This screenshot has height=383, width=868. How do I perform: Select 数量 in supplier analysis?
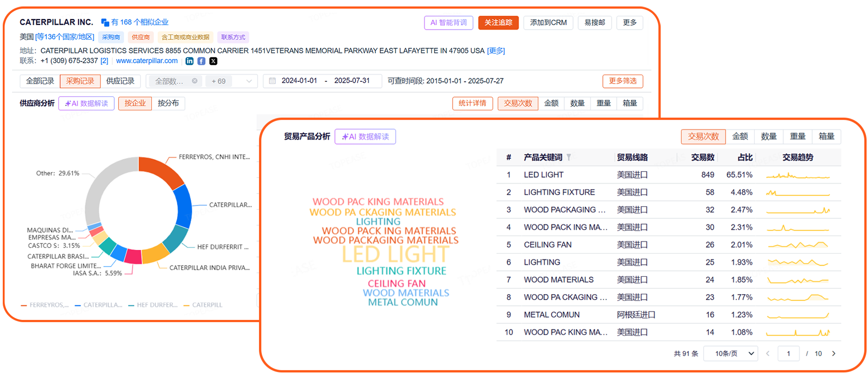click(577, 103)
